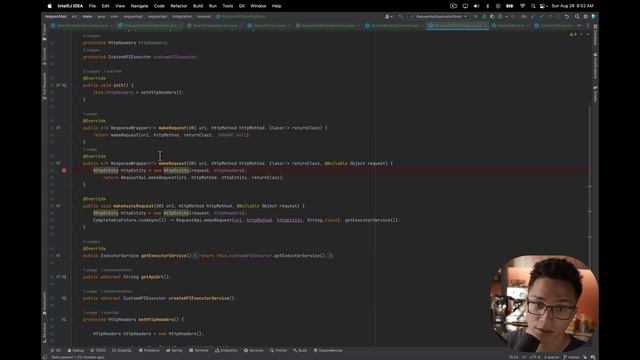Open the Spring tool window
The height and width of the screenshot is (360, 640).
pos(174,351)
